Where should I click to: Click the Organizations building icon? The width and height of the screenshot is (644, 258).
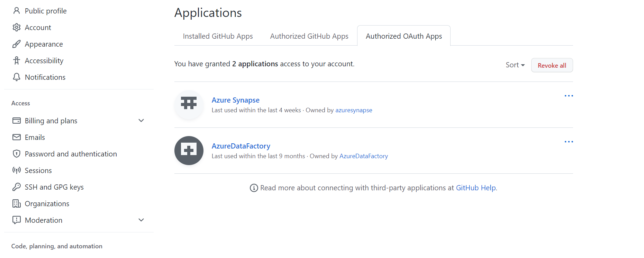tap(16, 203)
